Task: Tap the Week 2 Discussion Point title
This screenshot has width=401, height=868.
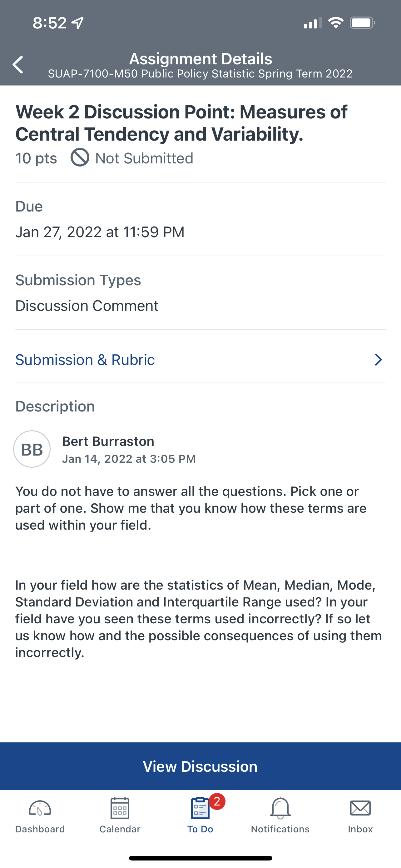Action: click(x=181, y=123)
